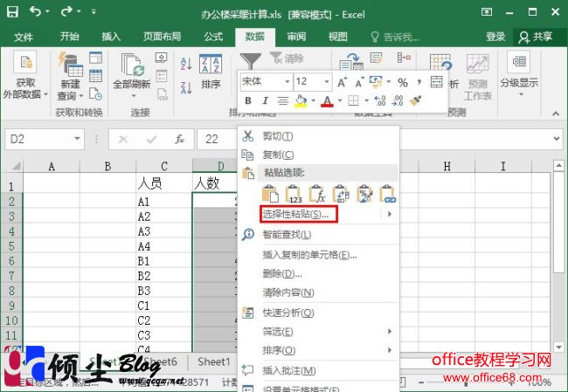This screenshot has height=392, width=568.
Task: Choose the Paste Formulas fx icon
Action: click(317, 194)
